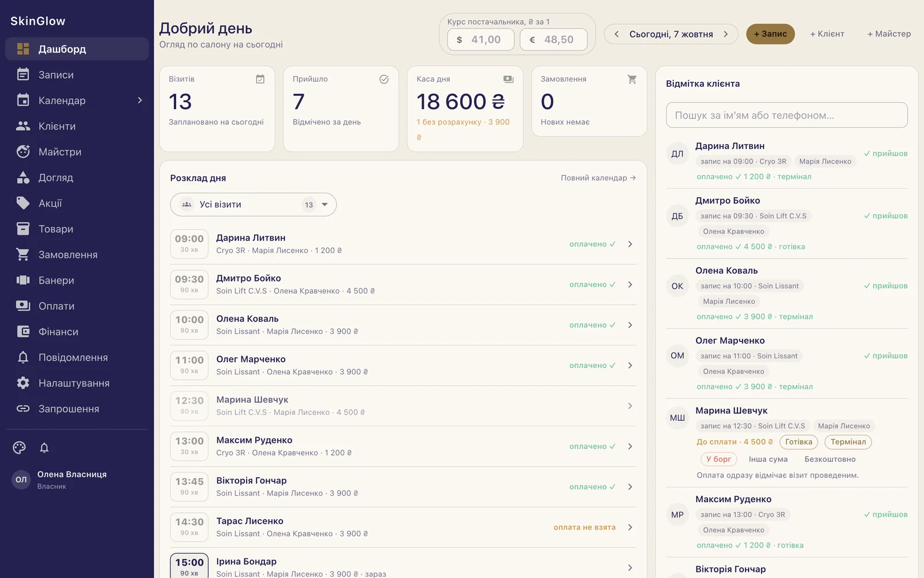Open Акції tag icon in the sidebar

click(23, 203)
